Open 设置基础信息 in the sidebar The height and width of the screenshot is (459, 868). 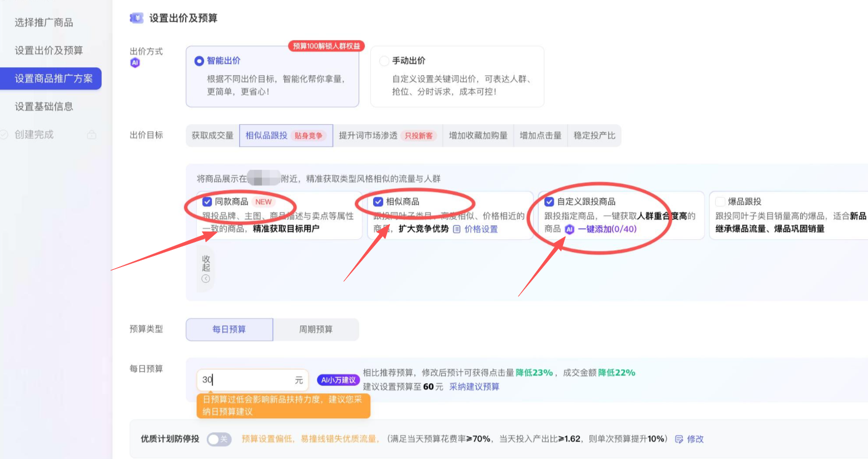pos(44,106)
